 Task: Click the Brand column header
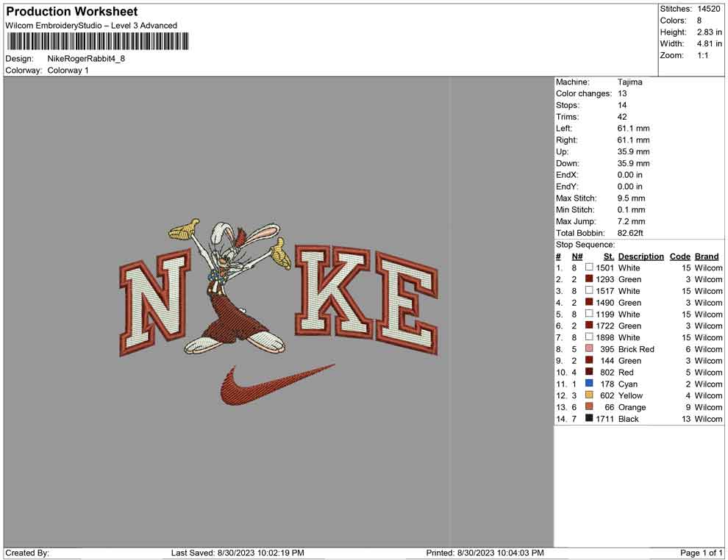[x=707, y=256]
